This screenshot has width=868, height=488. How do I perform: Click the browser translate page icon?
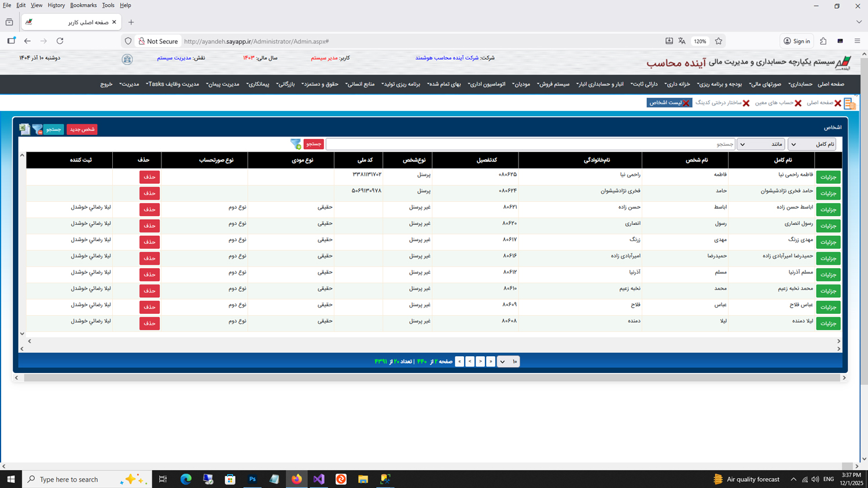(682, 41)
